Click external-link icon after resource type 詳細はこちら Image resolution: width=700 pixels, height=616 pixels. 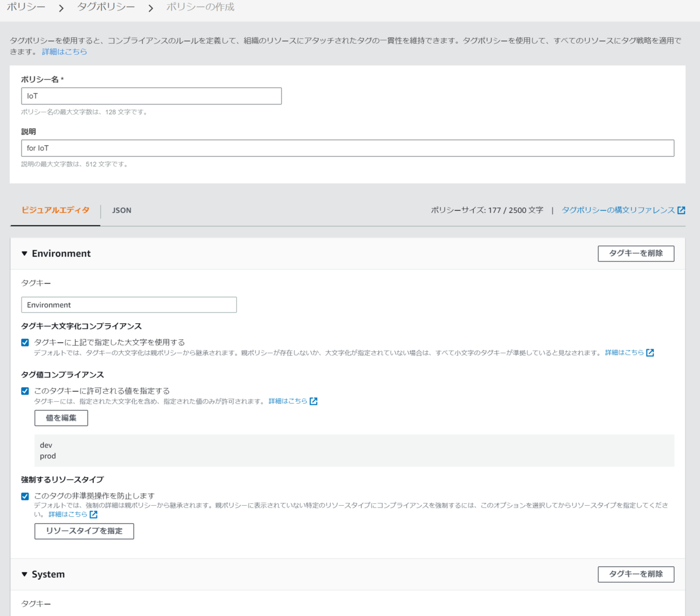tap(93, 514)
